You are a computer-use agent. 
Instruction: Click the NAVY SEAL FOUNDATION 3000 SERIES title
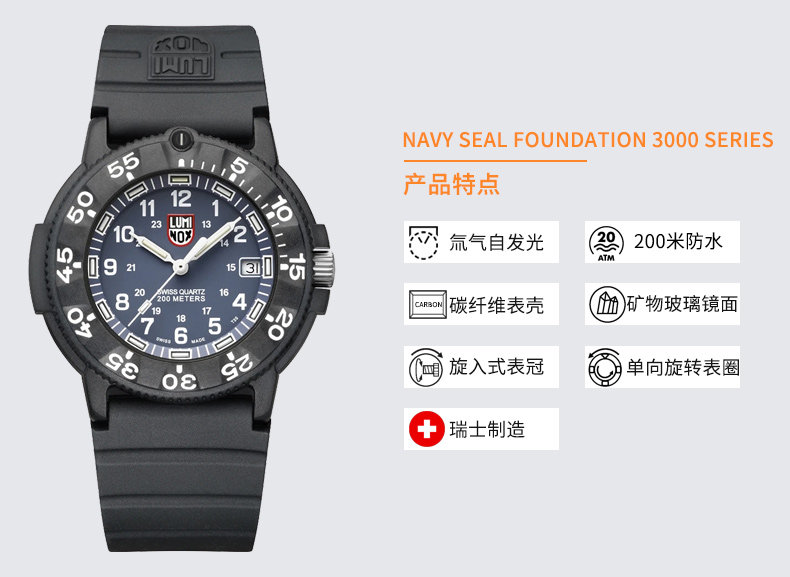coord(588,140)
